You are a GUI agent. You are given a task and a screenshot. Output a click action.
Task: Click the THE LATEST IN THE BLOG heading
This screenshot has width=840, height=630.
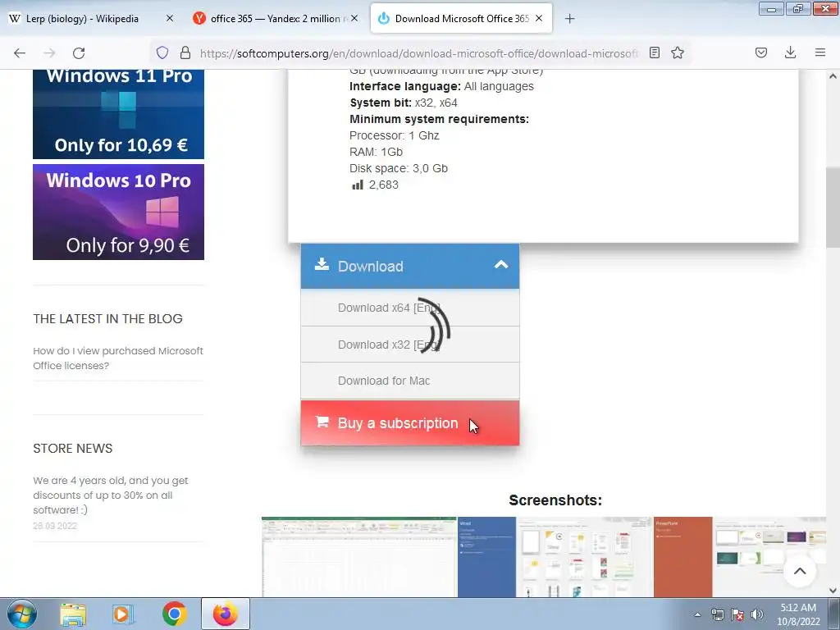tap(107, 319)
